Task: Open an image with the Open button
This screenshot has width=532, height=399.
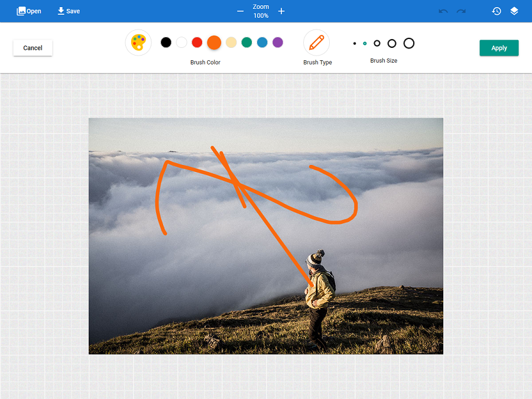Action: pyautogui.click(x=29, y=11)
